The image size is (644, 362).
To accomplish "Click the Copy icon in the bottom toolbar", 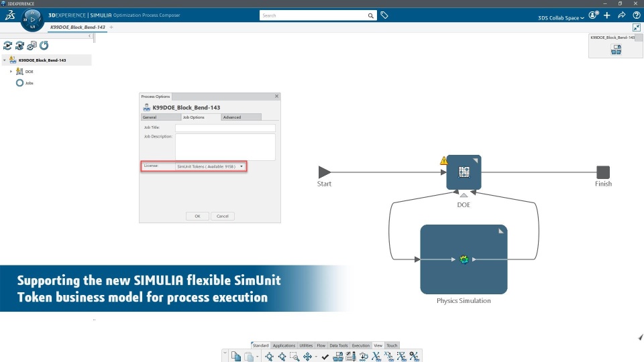I will tap(235, 356).
